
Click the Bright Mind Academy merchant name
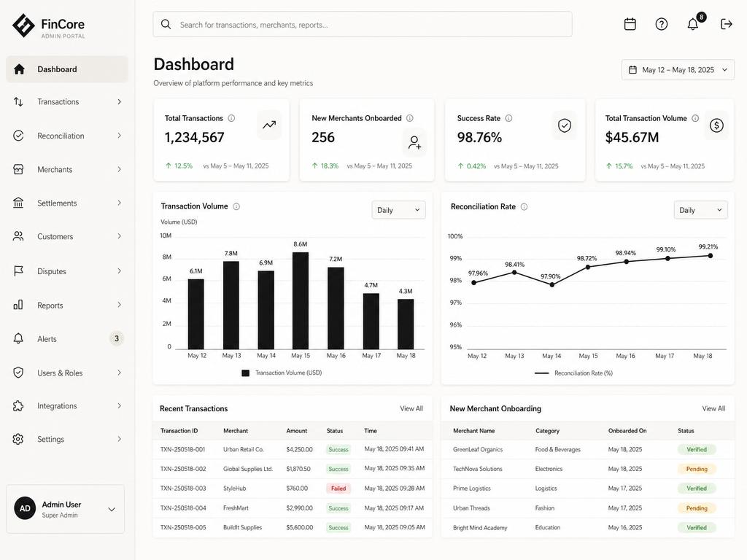pos(480,528)
